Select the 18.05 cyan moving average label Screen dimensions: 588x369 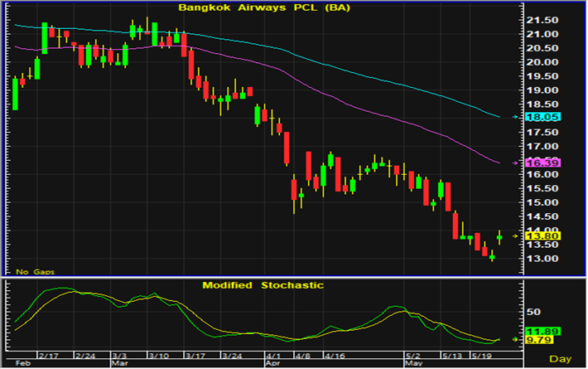coord(543,117)
